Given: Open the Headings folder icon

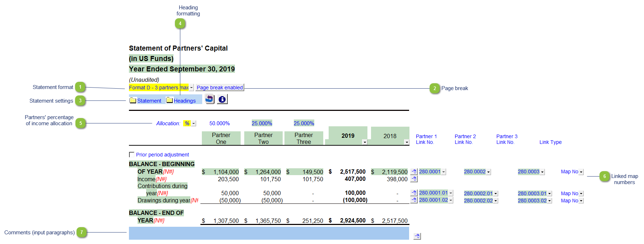Looking at the screenshot, I should (170, 100).
